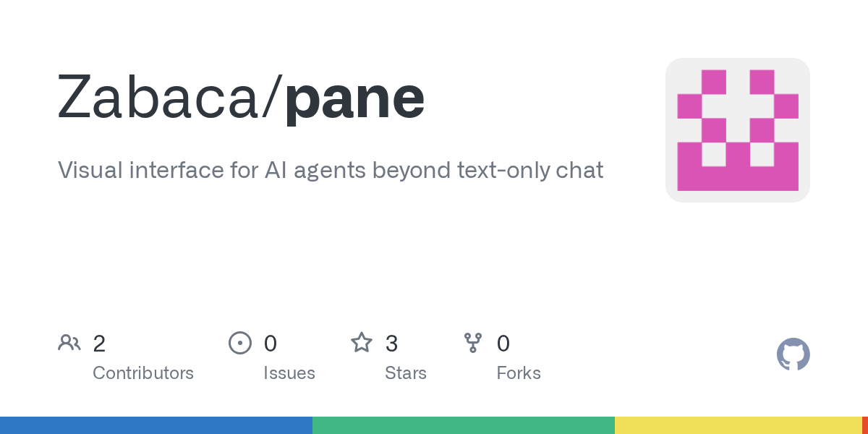Viewport: 868px width, 434px height.
Task: Click the "Zabaca" owner name
Action: [x=158, y=98]
